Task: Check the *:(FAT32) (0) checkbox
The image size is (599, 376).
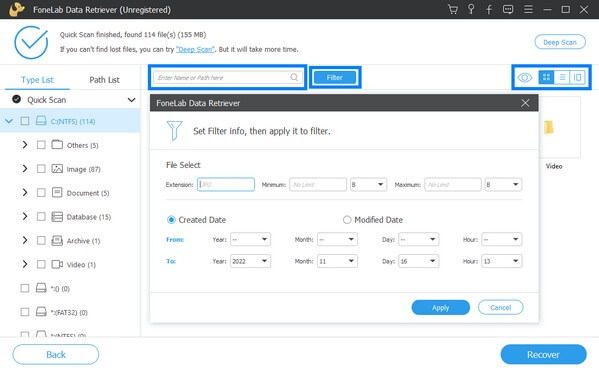Action: 25,312
